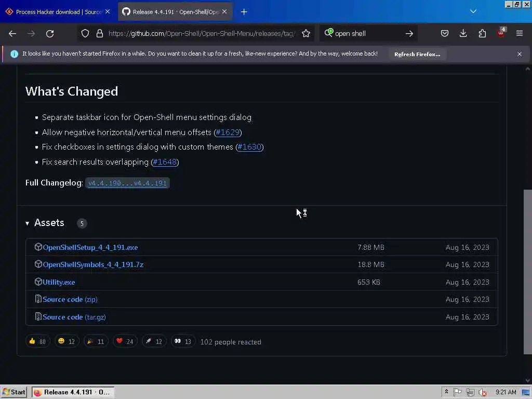Click scrollbar up arrow
This screenshot has width=532, height=399.
(x=528, y=69)
